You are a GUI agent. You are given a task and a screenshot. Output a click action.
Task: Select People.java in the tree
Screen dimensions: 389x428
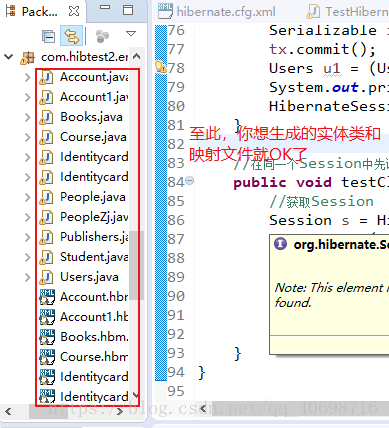click(x=93, y=197)
